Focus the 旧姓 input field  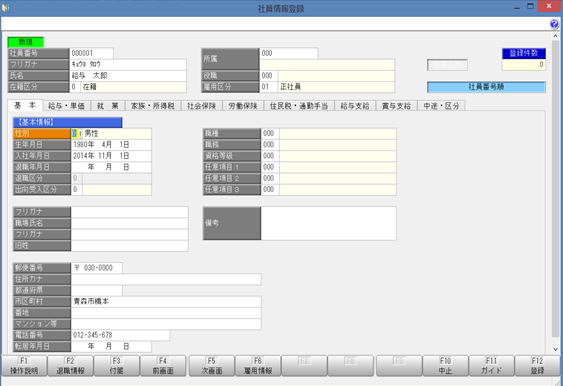pyautogui.click(x=130, y=246)
